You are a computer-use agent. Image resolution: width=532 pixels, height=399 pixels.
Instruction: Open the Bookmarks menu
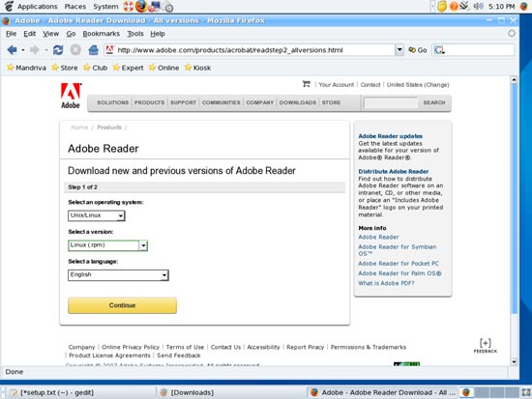click(102, 34)
